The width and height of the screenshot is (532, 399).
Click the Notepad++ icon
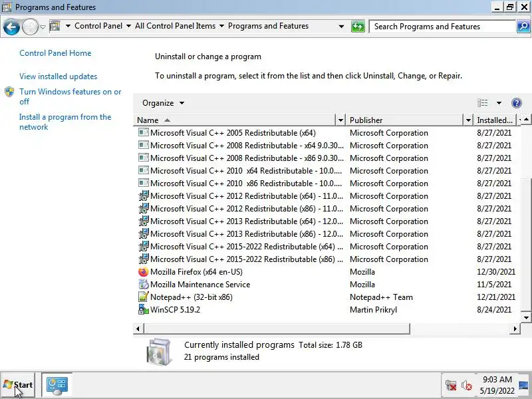coord(143,297)
